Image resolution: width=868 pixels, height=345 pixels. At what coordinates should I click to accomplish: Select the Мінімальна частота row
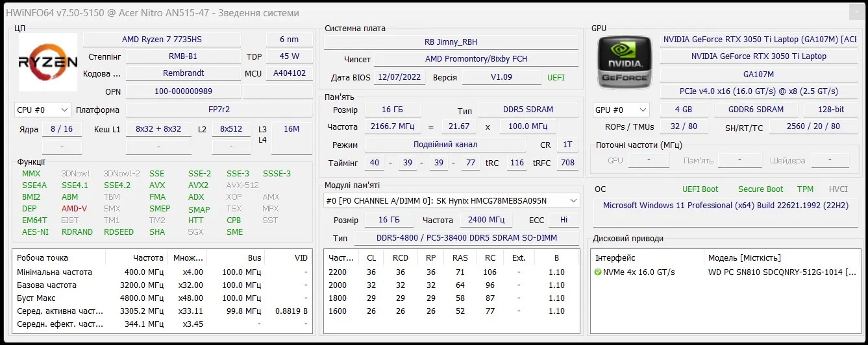pos(163,272)
